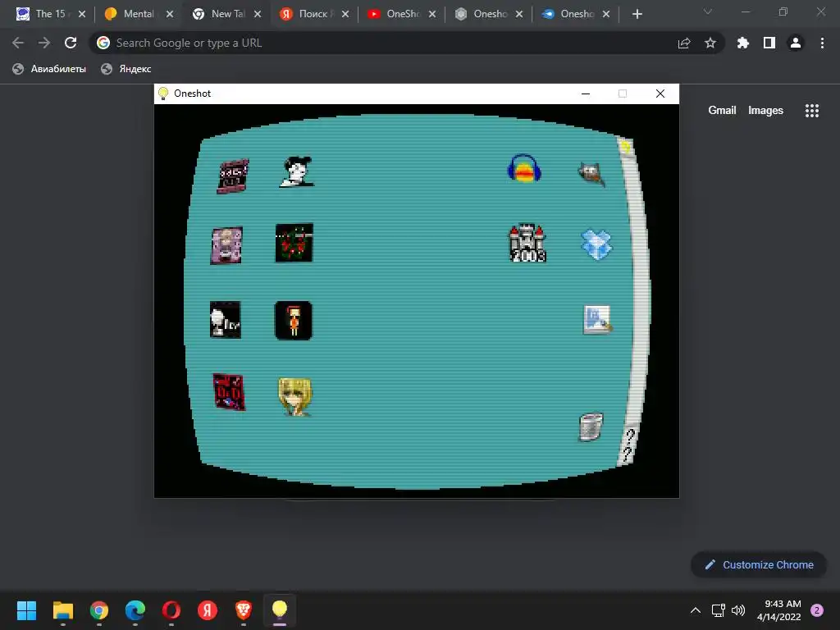Click the Customize Chrome button
840x630 pixels.
pos(759,564)
